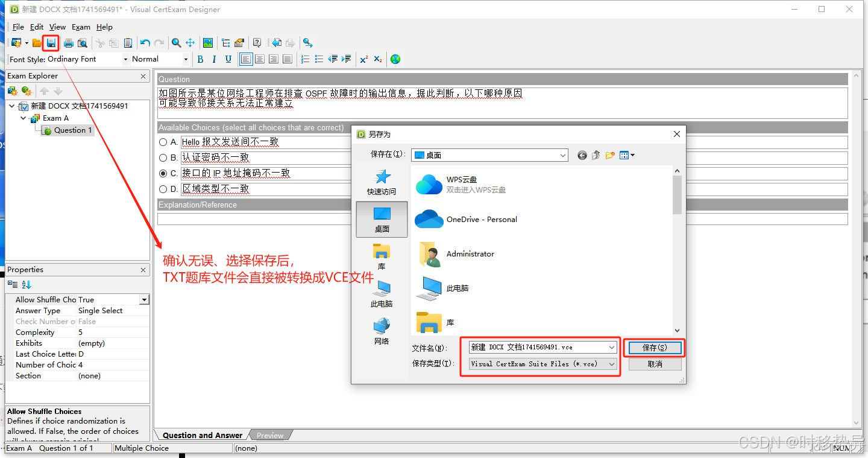The image size is (868, 458).
Task: Open the Help menu
Action: (104, 27)
